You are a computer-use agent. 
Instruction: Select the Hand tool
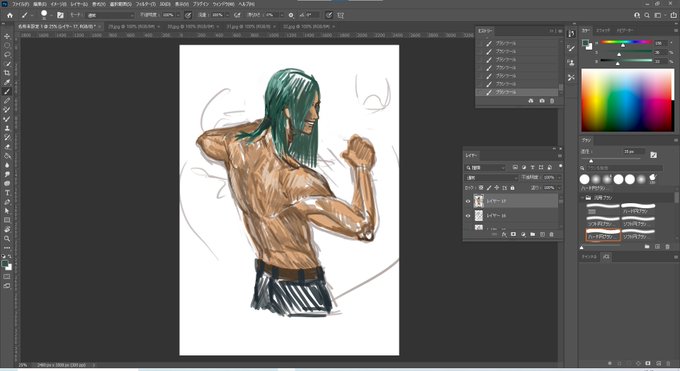click(x=7, y=229)
